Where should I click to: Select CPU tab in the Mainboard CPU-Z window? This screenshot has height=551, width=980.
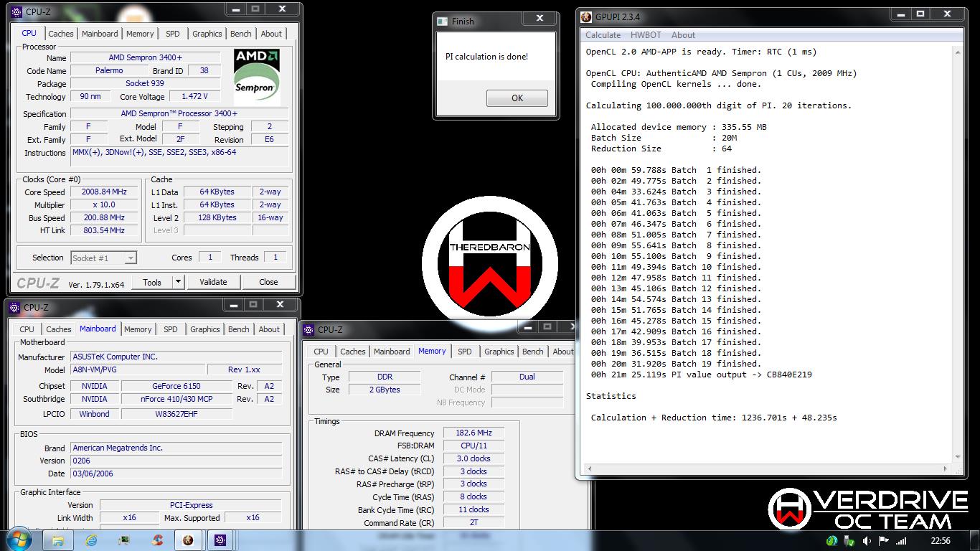point(27,329)
